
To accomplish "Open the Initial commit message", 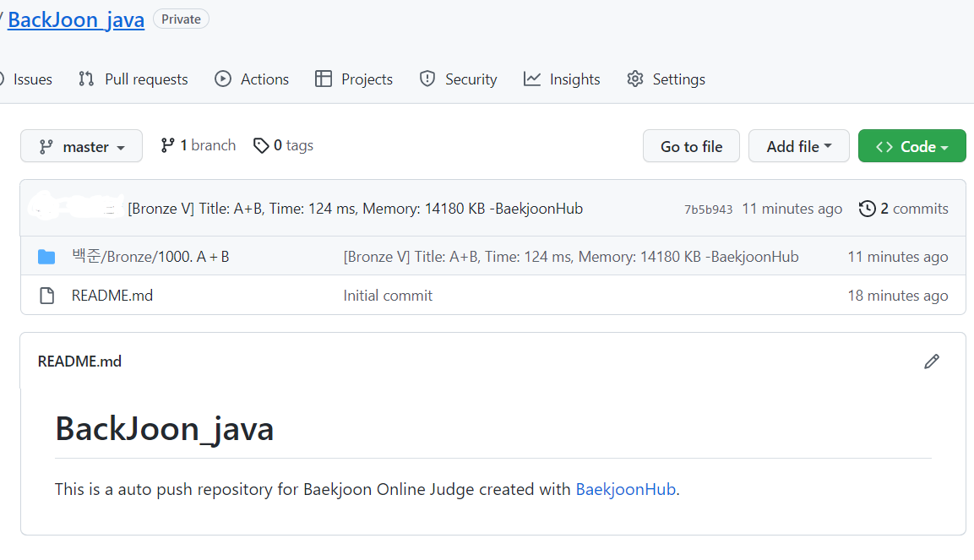I will 388,296.
